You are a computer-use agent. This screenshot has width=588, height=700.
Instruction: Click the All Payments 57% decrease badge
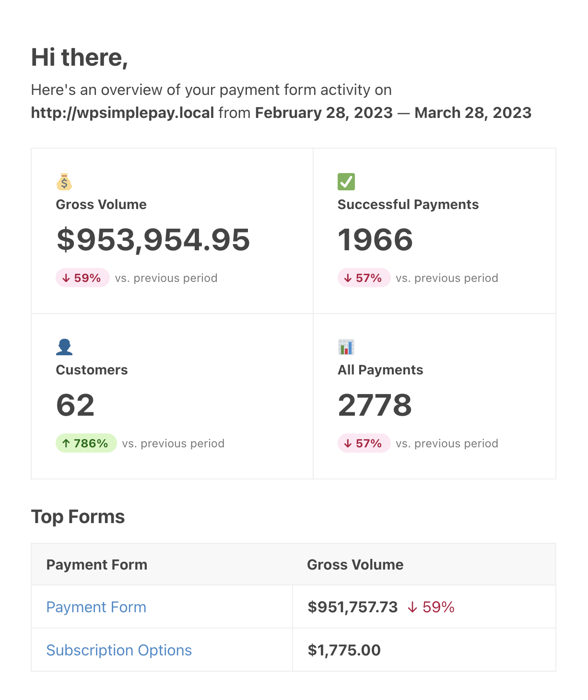pos(364,443)
